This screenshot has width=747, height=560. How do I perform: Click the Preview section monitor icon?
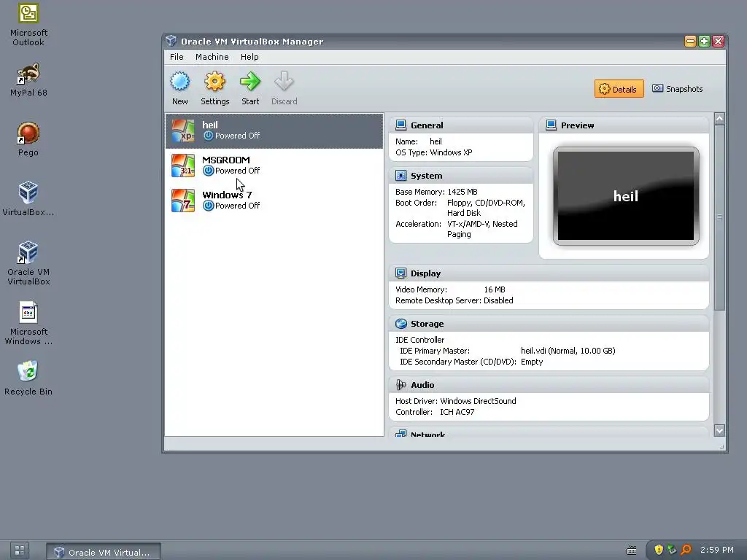pos(551,125)
